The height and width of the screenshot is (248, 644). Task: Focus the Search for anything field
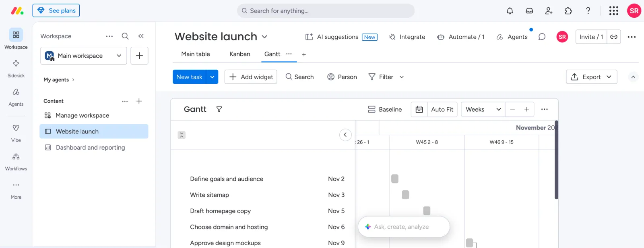pyautogui.click(x=326, y=11)
